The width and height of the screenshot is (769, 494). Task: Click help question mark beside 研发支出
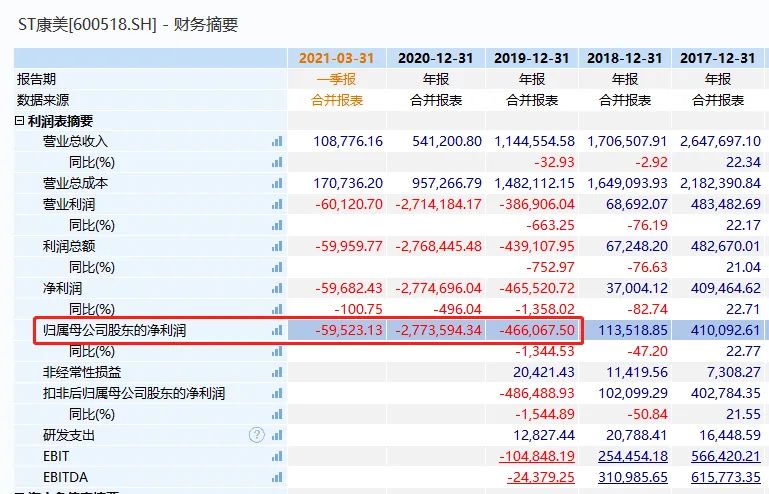[x=257, y=434]
